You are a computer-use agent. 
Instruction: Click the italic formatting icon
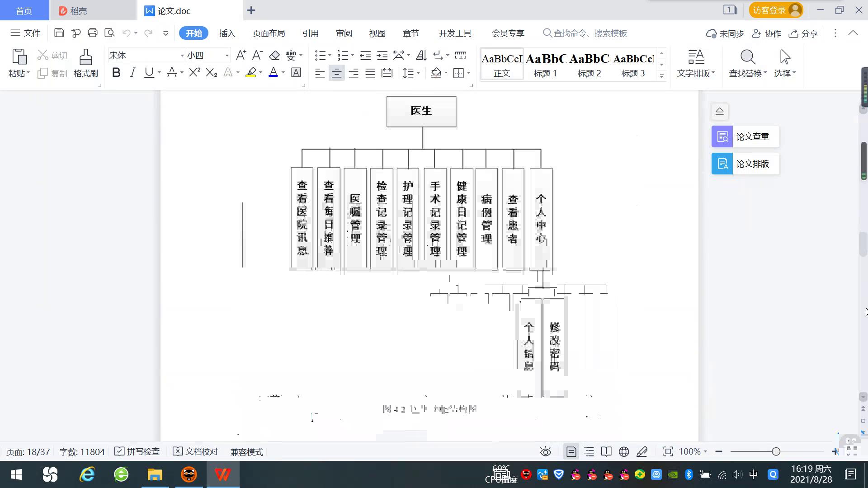click(132, 73)
